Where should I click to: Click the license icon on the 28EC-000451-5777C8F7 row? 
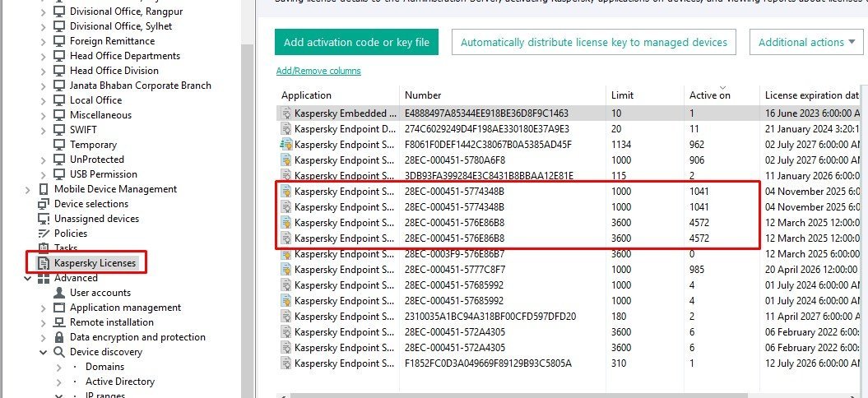(x=286, y=270)
